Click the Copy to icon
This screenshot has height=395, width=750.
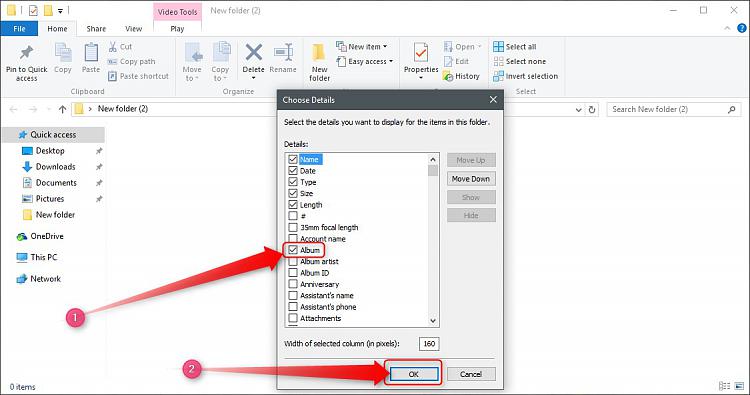pyautogui.click(x=221, y=53)
